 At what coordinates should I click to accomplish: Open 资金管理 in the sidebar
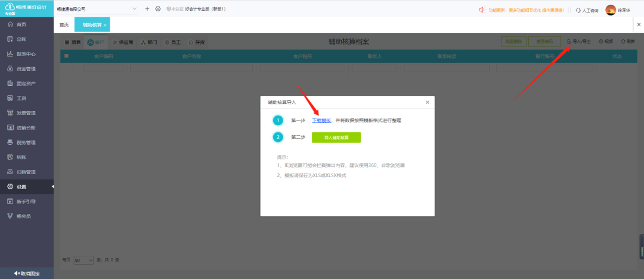27,69
